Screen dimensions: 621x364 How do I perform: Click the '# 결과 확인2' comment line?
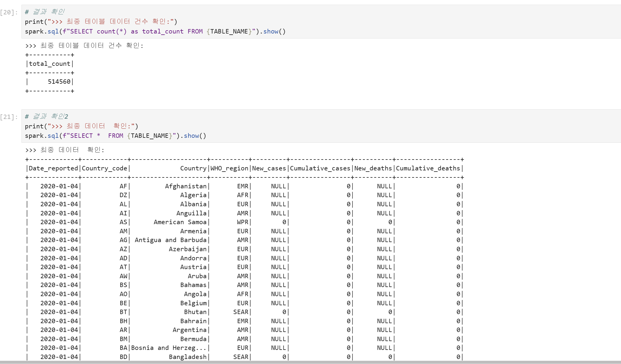46,116
